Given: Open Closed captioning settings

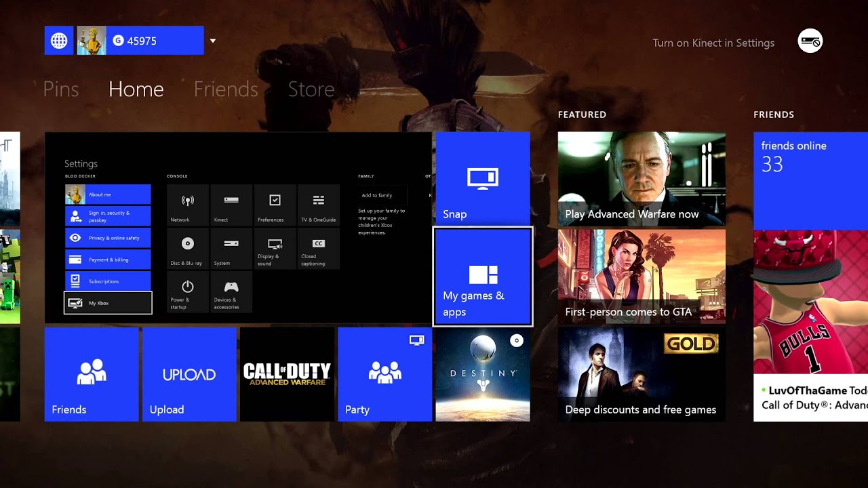Looking at the screenshot, I should point(319,248).
